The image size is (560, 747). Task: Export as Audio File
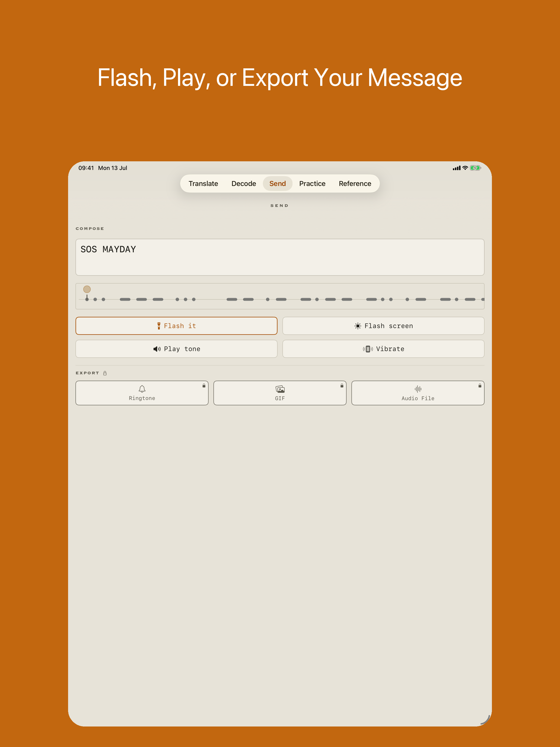click(x=418, y=393)
